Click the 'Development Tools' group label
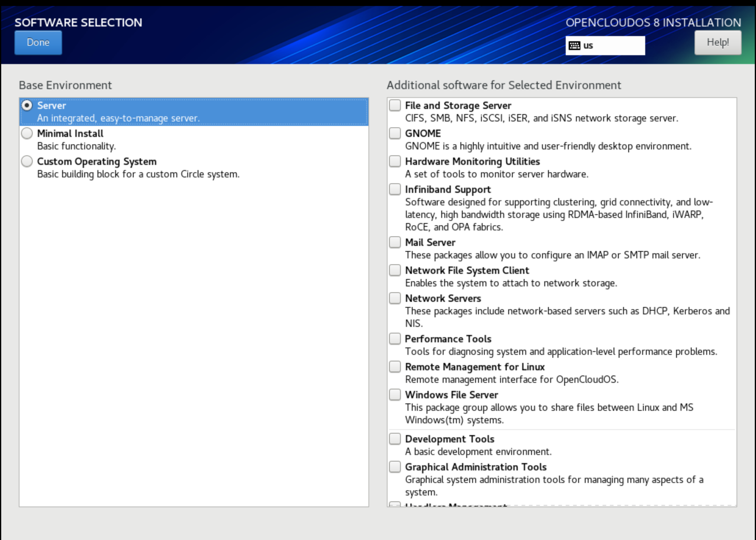Screen dimensions: 756x540 (450, 439)
